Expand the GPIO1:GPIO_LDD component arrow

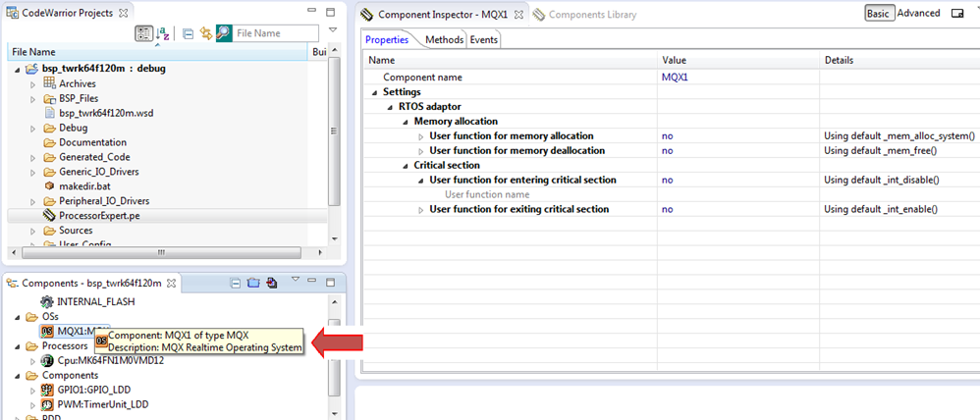point(33,391)
